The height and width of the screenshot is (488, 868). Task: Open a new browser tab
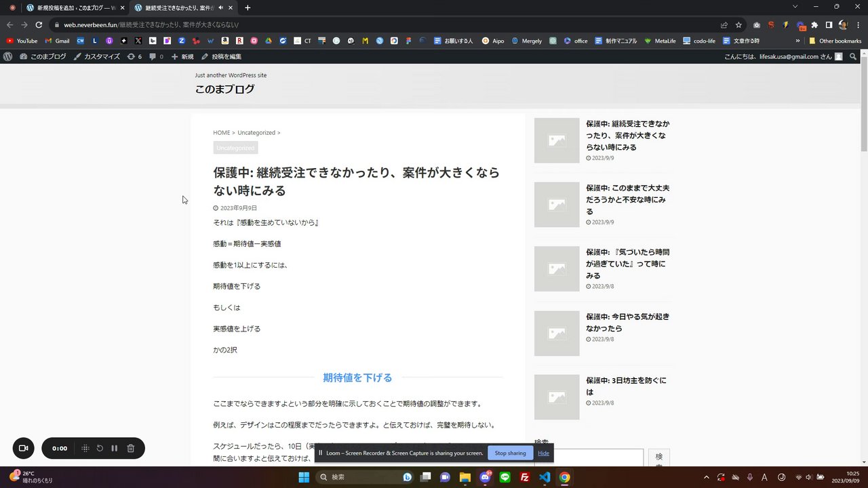coord(248,7)
